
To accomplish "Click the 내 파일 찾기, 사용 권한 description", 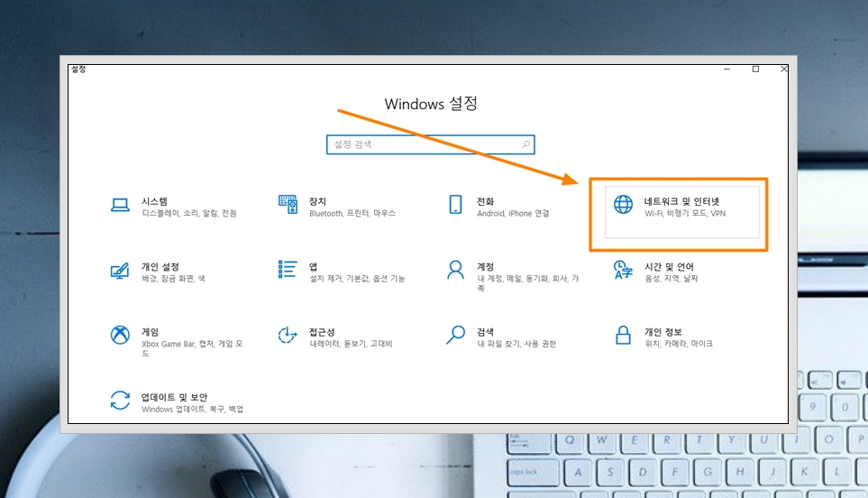I will click(516, 344).
